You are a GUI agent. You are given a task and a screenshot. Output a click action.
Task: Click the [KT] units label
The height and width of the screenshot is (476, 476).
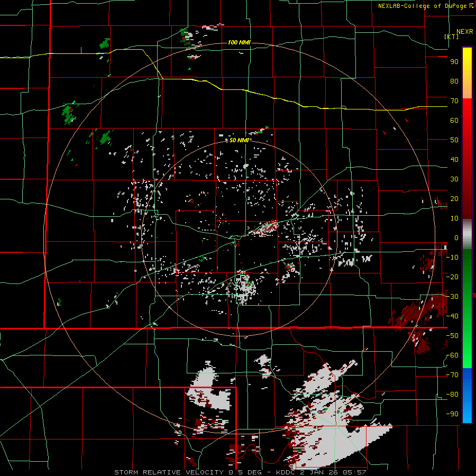click(451, 36)
